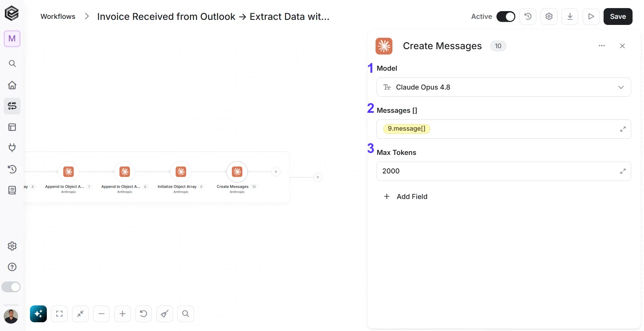644x331 pixels.
Task: Open the Create Messages more options menu
Action: (602, 46)
